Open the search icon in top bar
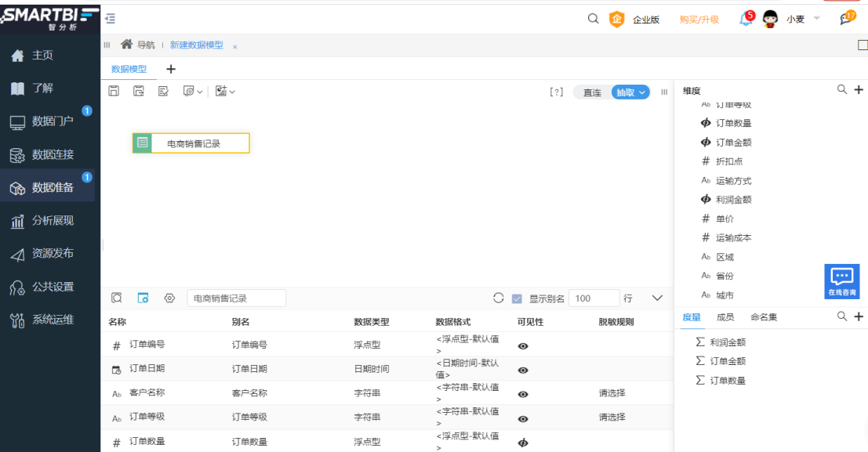 (593, 19)
